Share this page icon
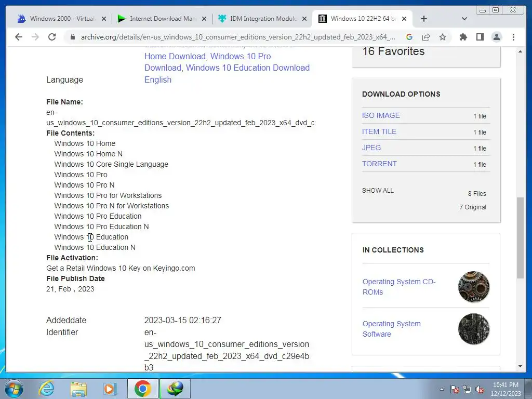 click(426, 37)
